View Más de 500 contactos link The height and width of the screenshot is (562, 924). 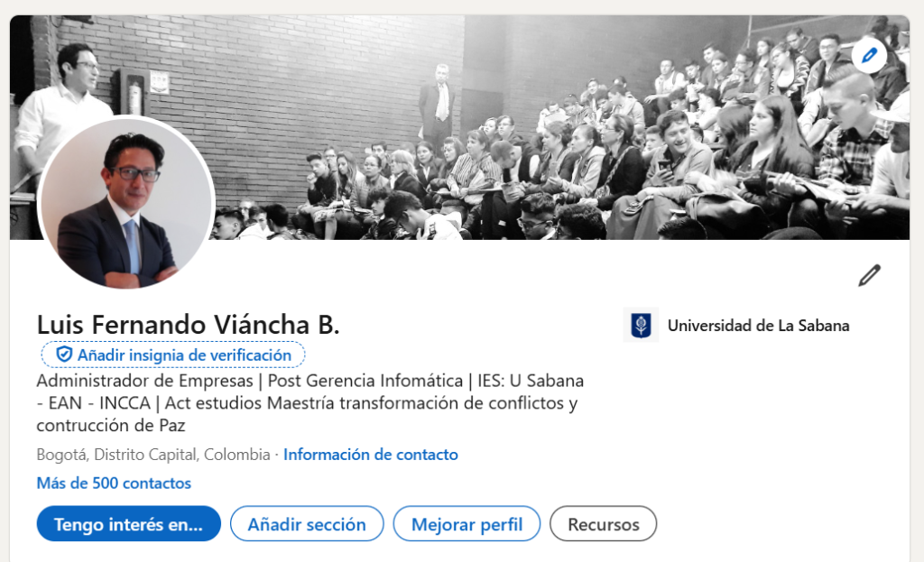coord(114,483)
